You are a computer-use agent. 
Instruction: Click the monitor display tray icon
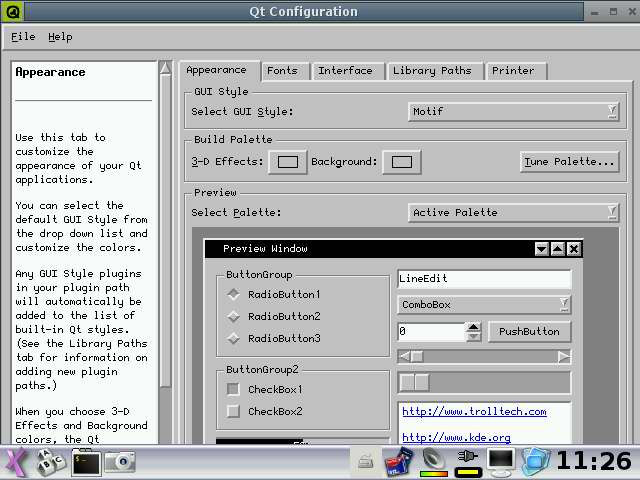(500, 461)
